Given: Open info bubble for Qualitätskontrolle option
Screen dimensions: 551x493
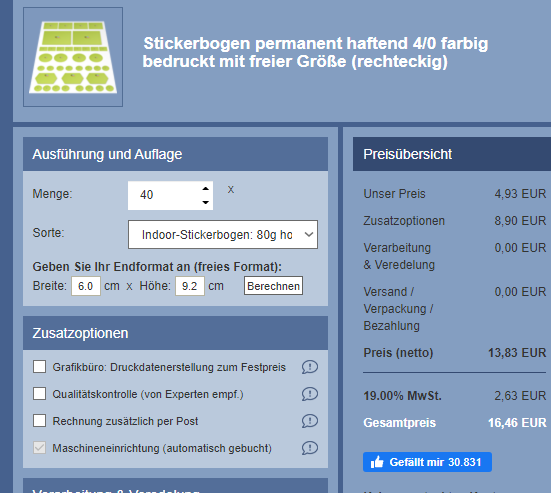Looking at the screenshot, I should tap(310, 394).
